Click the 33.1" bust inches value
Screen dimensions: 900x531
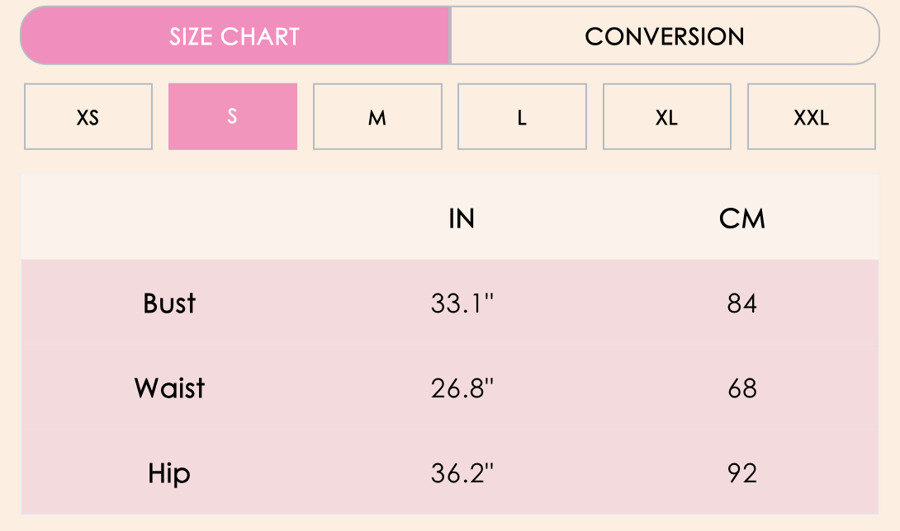point(462,303)
